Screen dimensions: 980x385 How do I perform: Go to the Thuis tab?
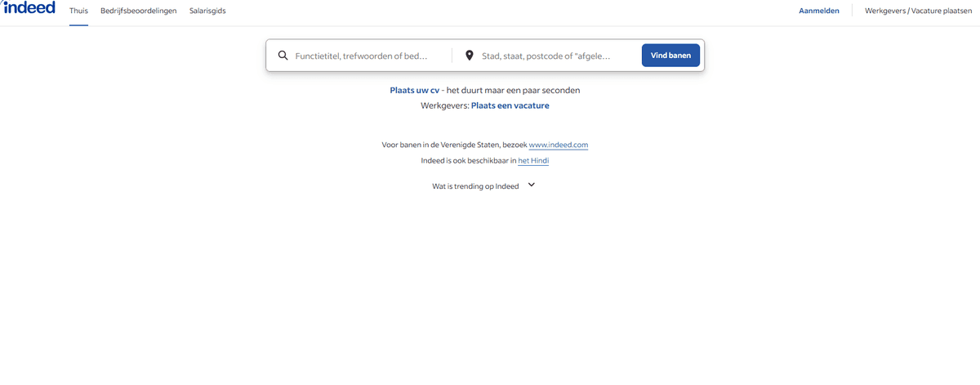[x=78, y=11]
